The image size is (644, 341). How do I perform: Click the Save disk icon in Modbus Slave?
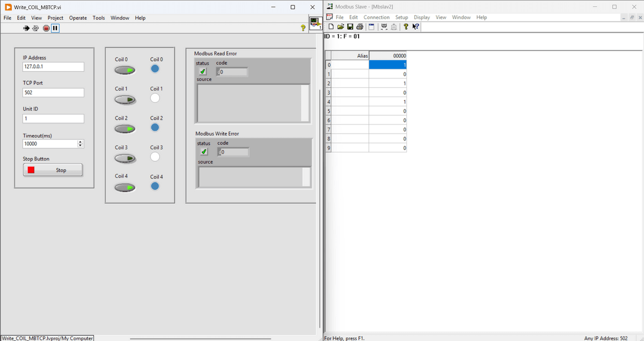tap(350, 27)
